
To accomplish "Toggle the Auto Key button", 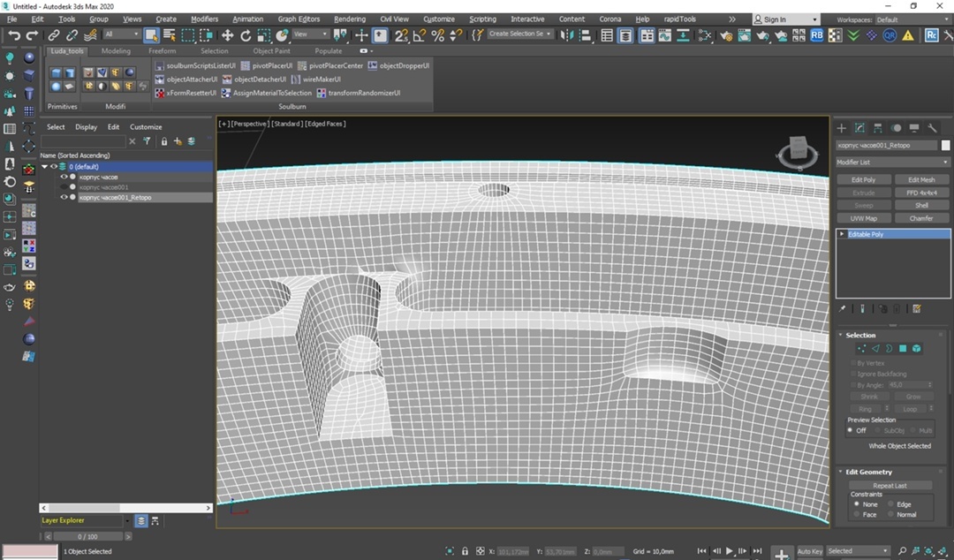I will [x=810, y=551].
